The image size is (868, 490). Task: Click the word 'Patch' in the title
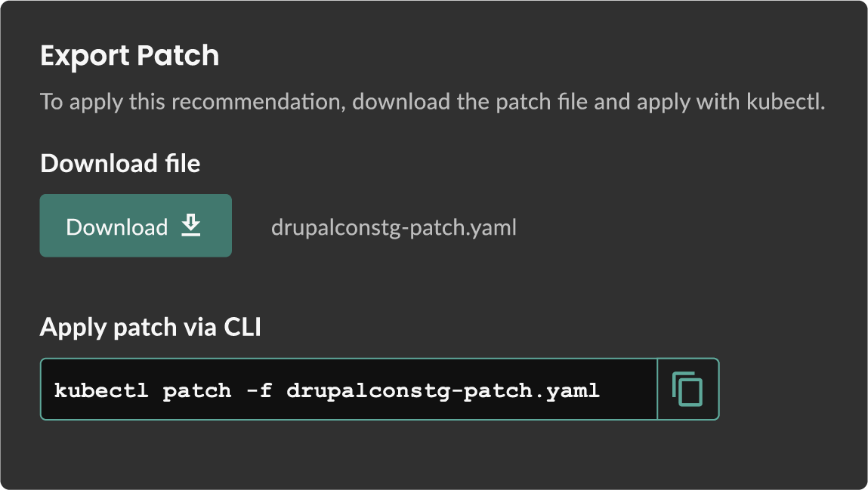[178, 55]
